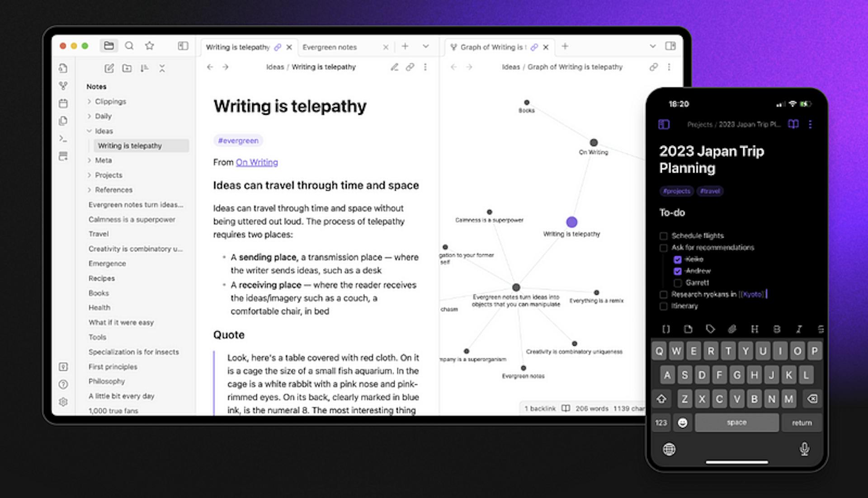The height and width of the screenshot is (498, 868).
Task: Open the search panel icon
Action: click(129, 47)
